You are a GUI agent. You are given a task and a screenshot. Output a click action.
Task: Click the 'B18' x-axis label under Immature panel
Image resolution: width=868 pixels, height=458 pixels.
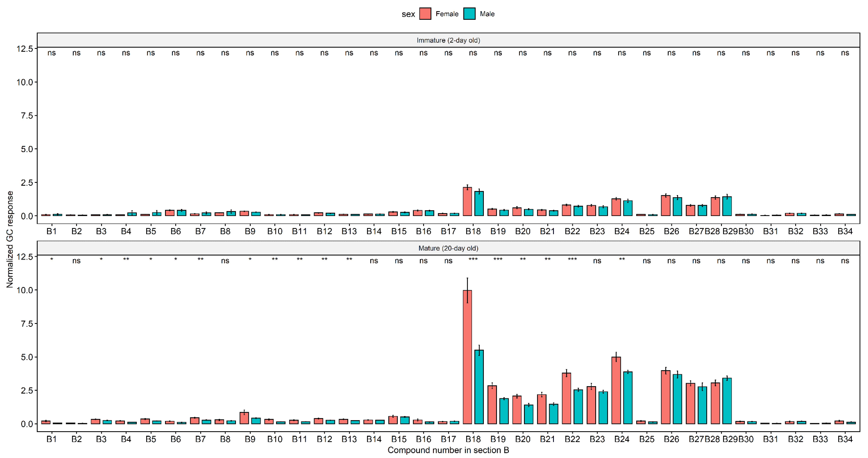point(473,231)
